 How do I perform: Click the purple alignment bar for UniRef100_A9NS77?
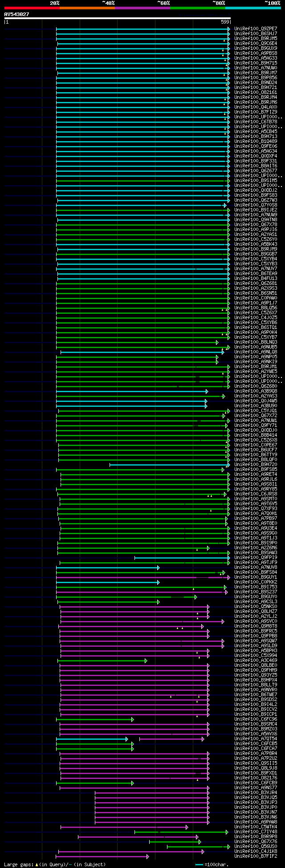pyautogui.click(x=134, y=788)
